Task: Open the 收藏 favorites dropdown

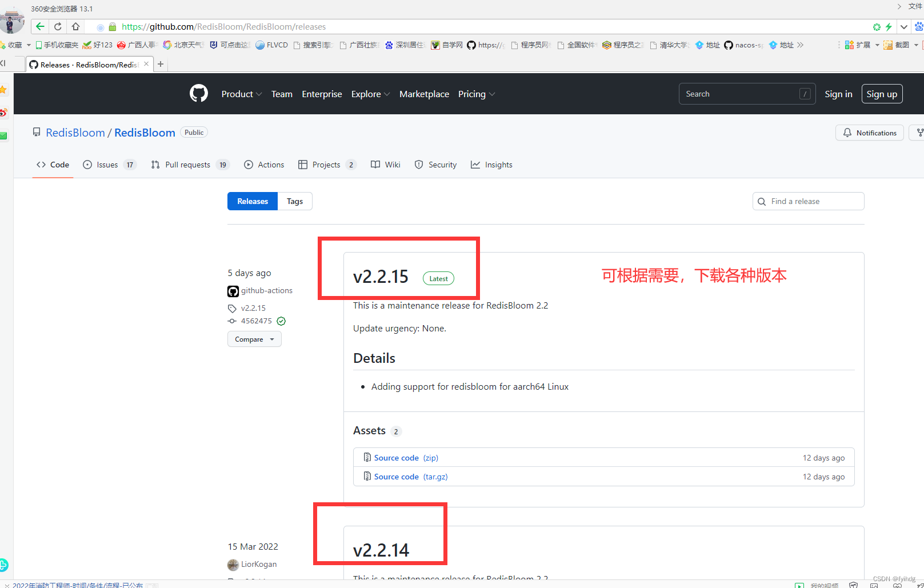Action: coord(15,45)
